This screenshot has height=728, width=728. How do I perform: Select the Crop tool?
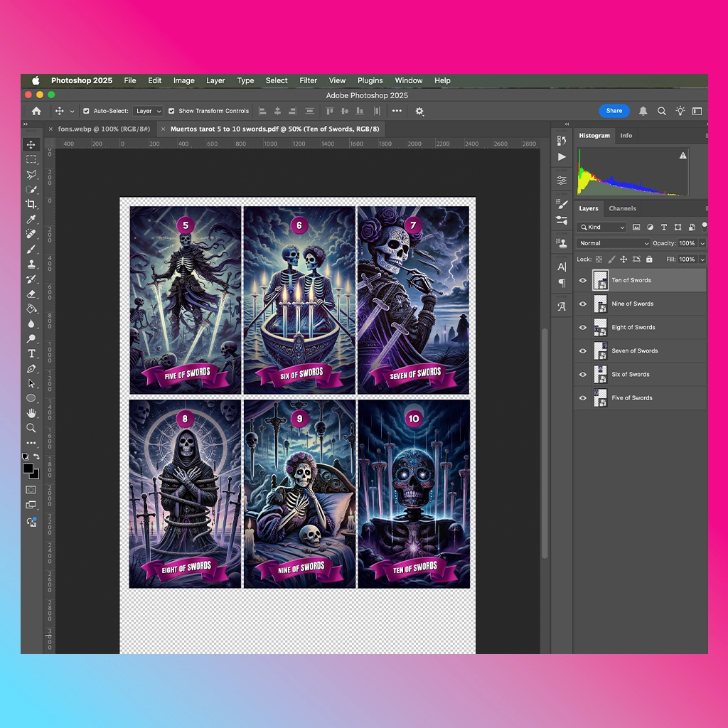tap(31, 204)
